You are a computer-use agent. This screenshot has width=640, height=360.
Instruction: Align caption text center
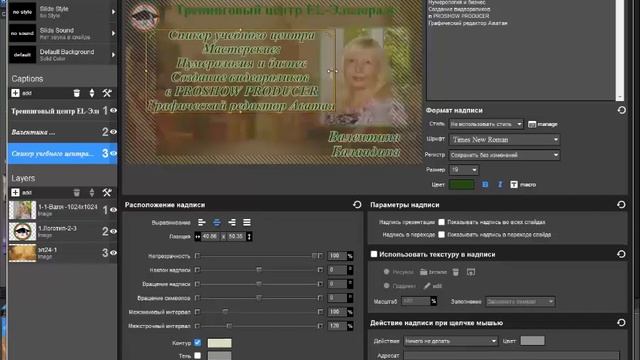(x=217, y=222)
